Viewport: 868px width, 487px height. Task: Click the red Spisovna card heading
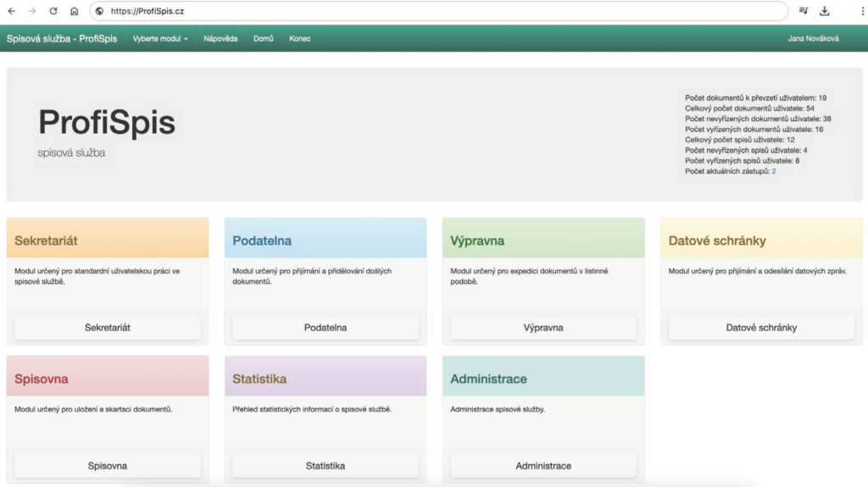(42, 379)
